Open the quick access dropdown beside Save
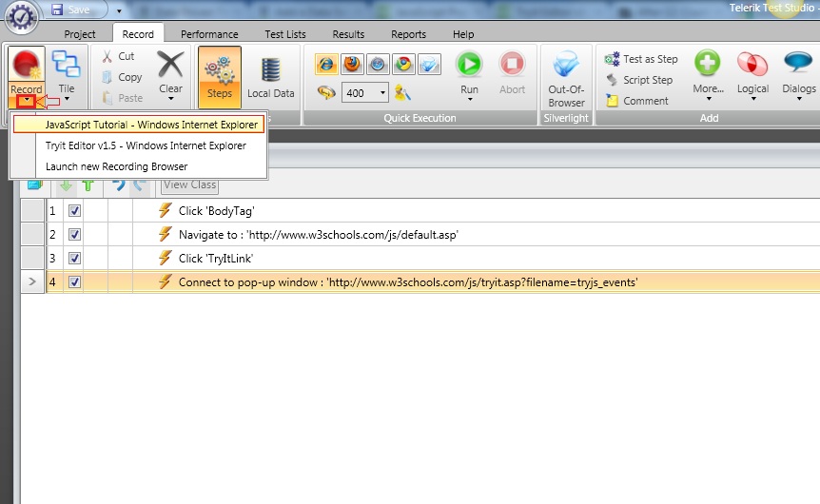820x504 pixels. pos(119,10)
